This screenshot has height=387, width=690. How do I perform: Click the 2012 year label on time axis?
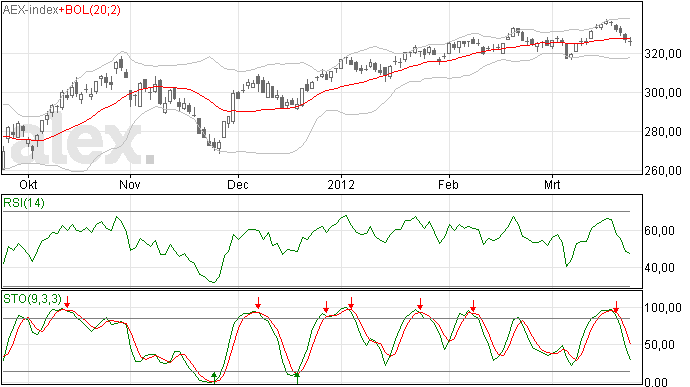[341, 184]
